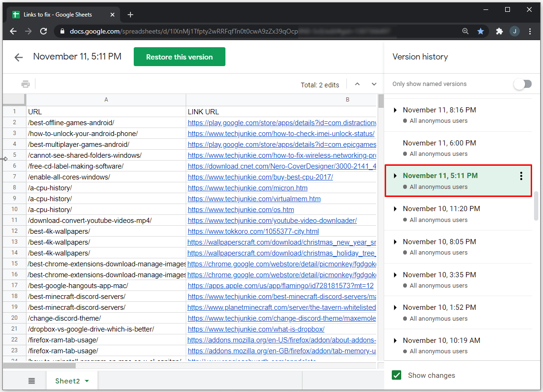This screenshot has width=543, height=392.
Task: Click the back arrow to exit version history
Action: (18, 58)
